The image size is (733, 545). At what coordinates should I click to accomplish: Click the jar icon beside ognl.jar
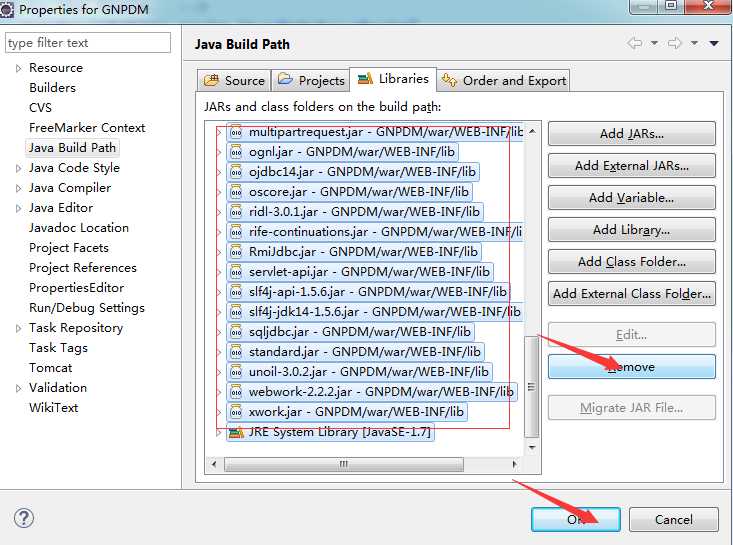[236, 152]
